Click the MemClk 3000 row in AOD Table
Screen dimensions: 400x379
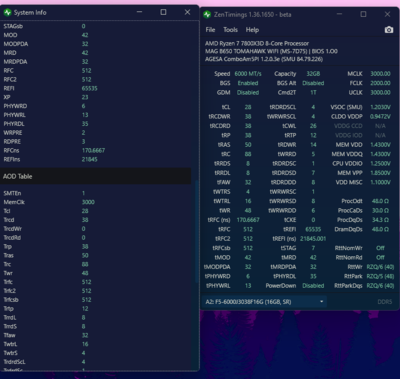[x=97, y=202]
